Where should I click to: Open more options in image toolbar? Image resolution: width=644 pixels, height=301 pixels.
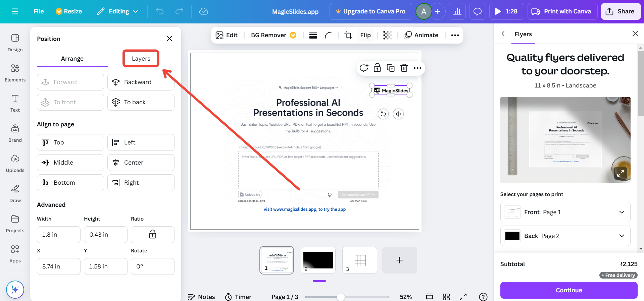coord(455,35)
